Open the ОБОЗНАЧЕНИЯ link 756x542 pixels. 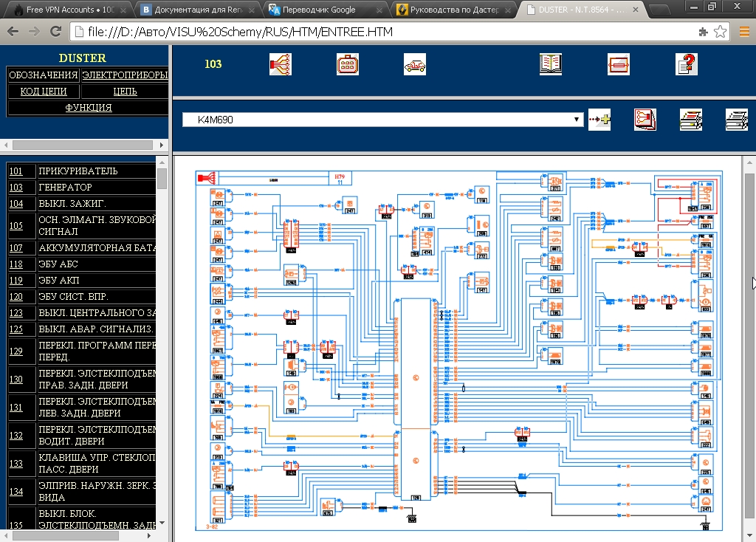click(43, 75)
